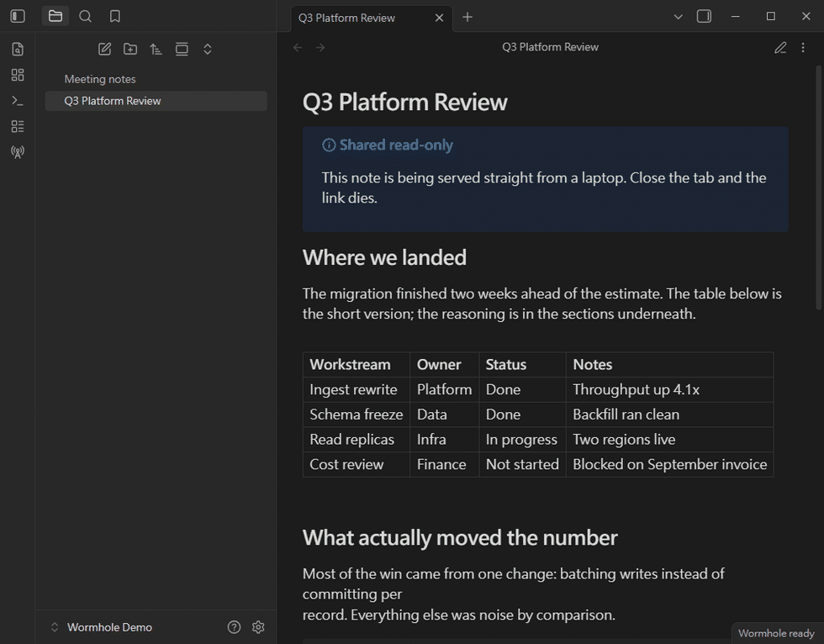
Task: Click the In progress status cell
Action: [x=522, y=440]
